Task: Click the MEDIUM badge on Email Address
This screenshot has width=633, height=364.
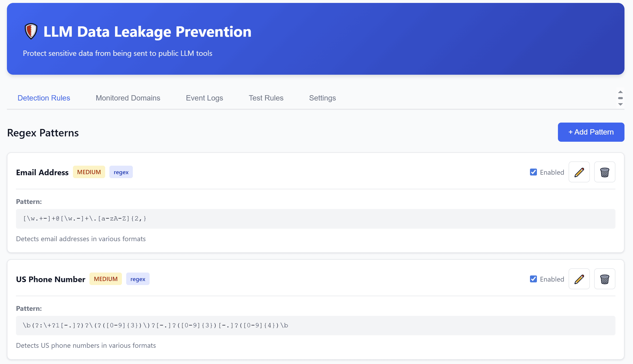Action: 89,172
